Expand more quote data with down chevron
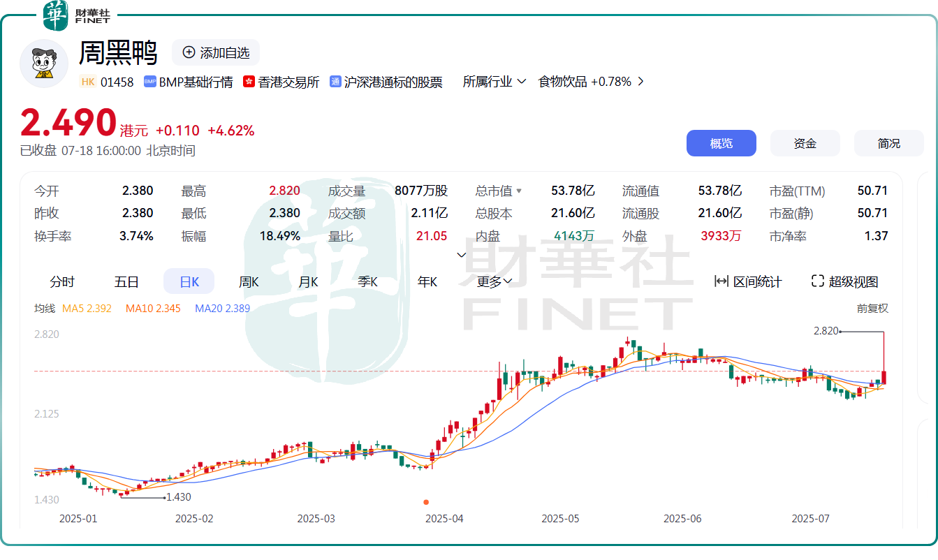Viewport: 938px width, 560px height. click(461, 255)
